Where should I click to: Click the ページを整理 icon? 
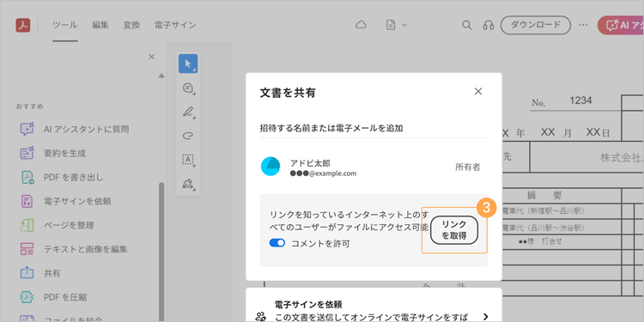click(27, 225)
